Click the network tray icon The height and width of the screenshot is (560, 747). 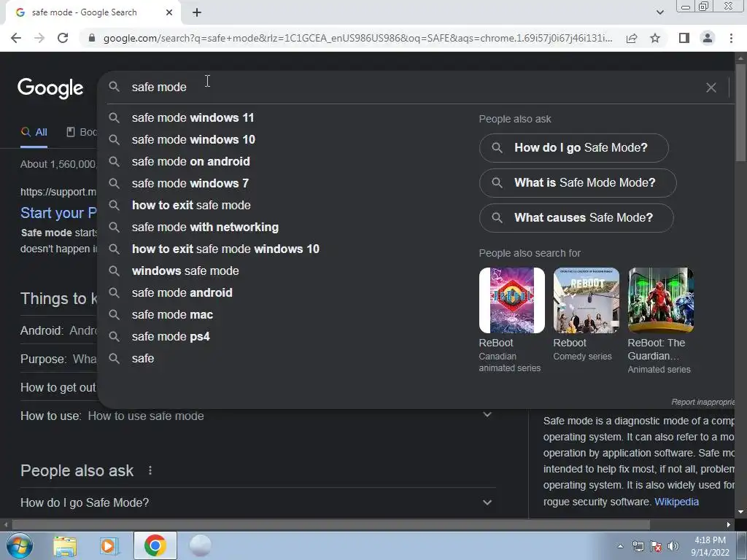click(x=638, y=546)
